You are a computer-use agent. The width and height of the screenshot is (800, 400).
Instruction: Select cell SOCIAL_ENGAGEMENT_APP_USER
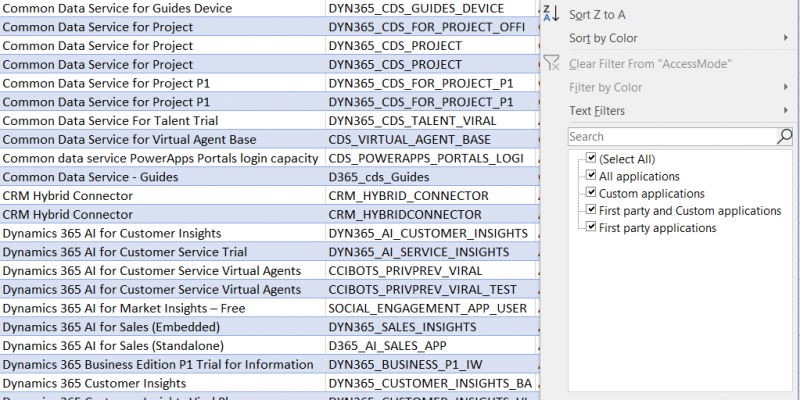433,308
